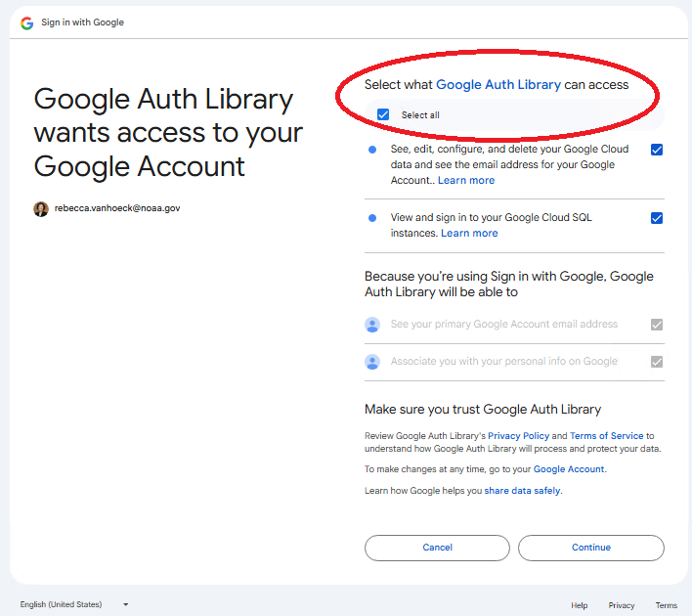Click the associate personal info grayed checkbox
The width and height of the screenshot is (692, 616).
(657, 362)
